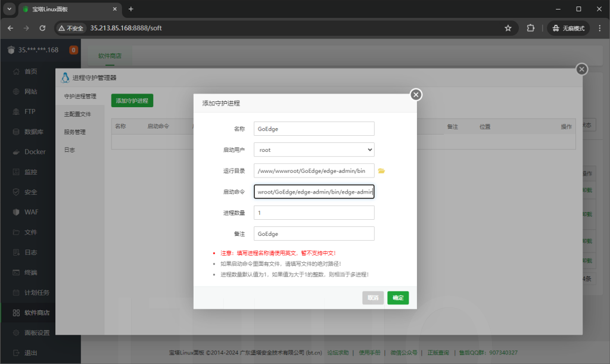
Task: Click the 添加守护进程 green button
Action: coord(132,100)
